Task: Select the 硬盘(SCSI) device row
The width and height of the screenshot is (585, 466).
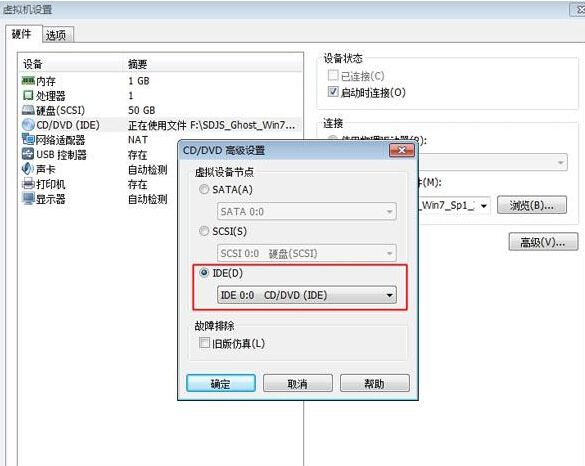Action: [x=160, y=110]
